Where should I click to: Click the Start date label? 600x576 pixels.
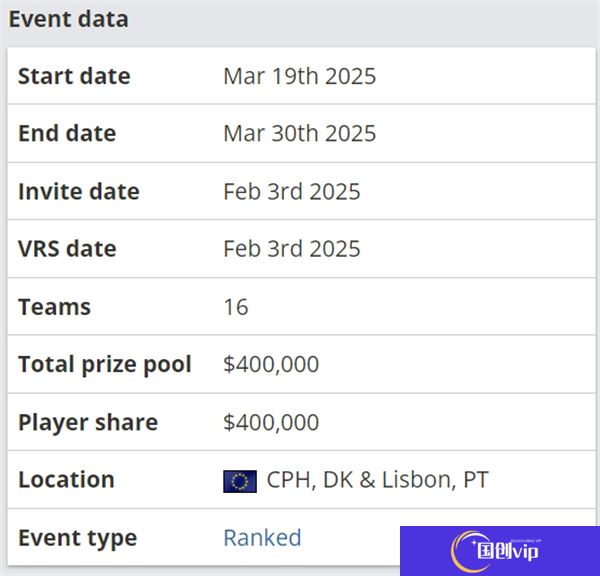point(74,76)
